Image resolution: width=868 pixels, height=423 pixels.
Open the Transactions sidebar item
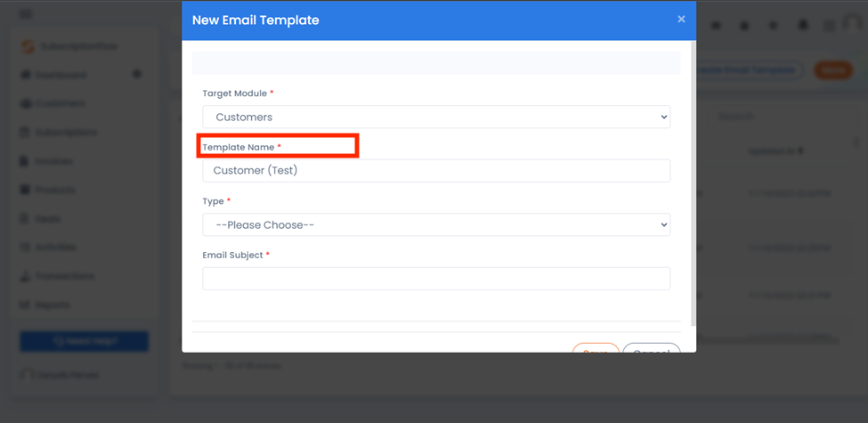tap(57, 276)
